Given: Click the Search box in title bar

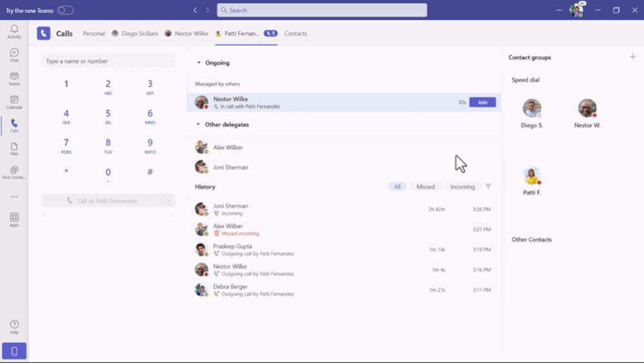Looking at the screenshot, I should [322, 10].
